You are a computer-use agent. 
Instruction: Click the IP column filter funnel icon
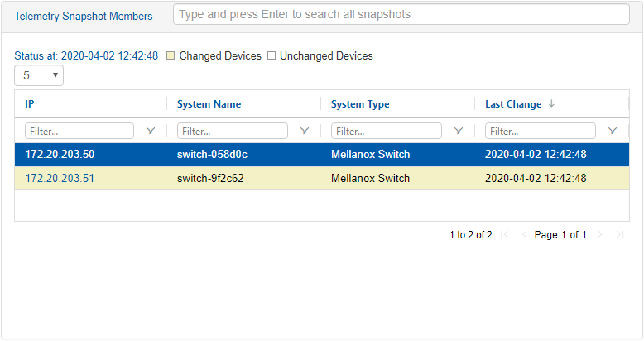[151, 131]
